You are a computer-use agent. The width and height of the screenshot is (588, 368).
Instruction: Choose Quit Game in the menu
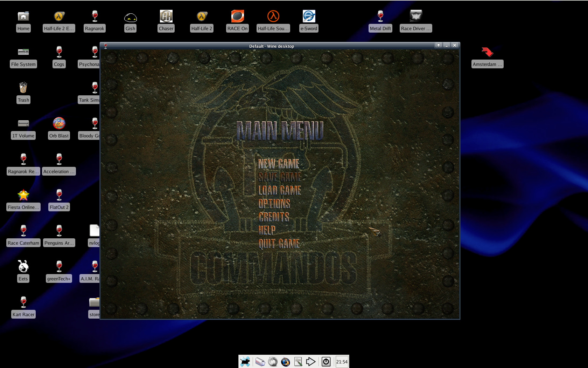click(279, 244)
